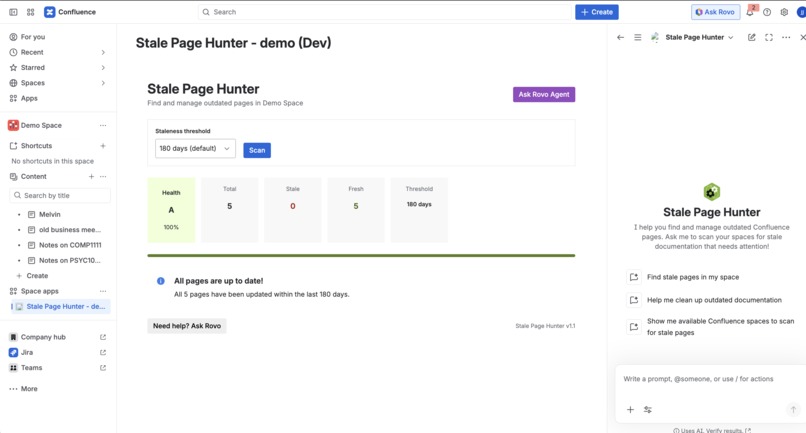Open the help question mark icon
806x433 pixels.
(x=767, y=12)
